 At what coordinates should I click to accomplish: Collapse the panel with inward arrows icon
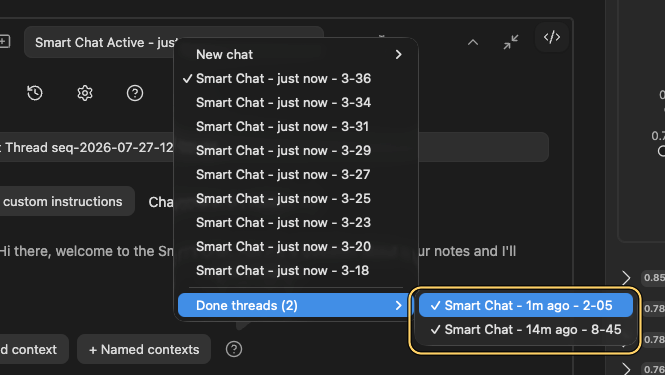[511, 42]
